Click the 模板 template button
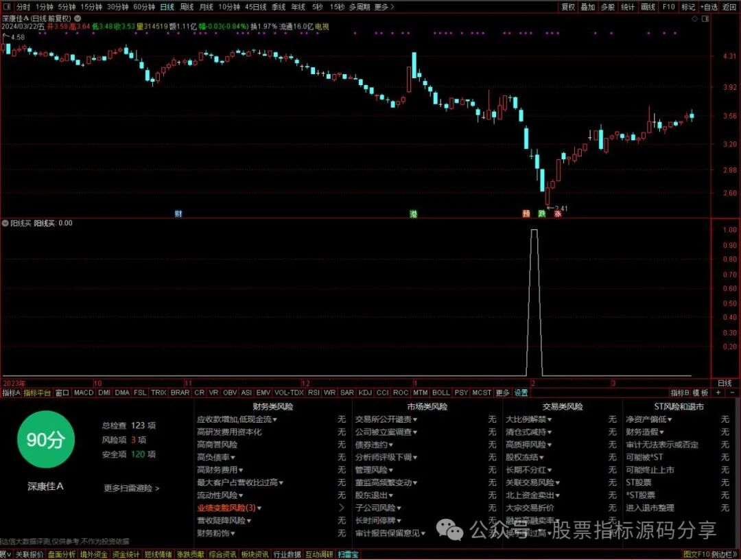This screenshot has width=741, height=560. point(701,393)
